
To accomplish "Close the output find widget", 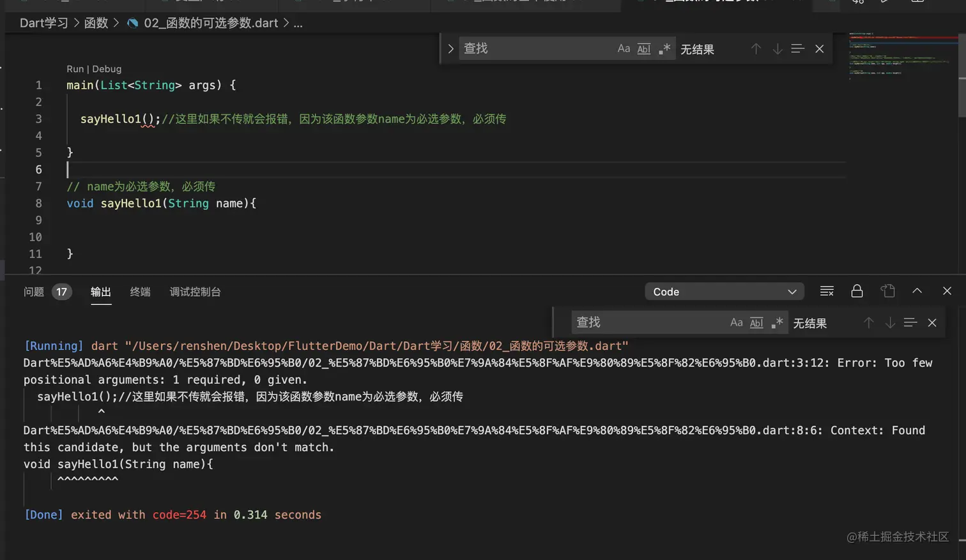I will (932, 322).
